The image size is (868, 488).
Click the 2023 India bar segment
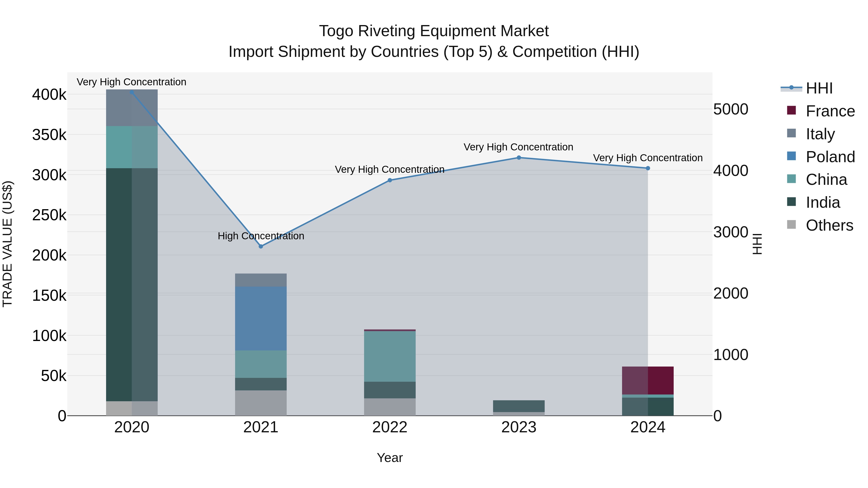(x=519, y=406)
